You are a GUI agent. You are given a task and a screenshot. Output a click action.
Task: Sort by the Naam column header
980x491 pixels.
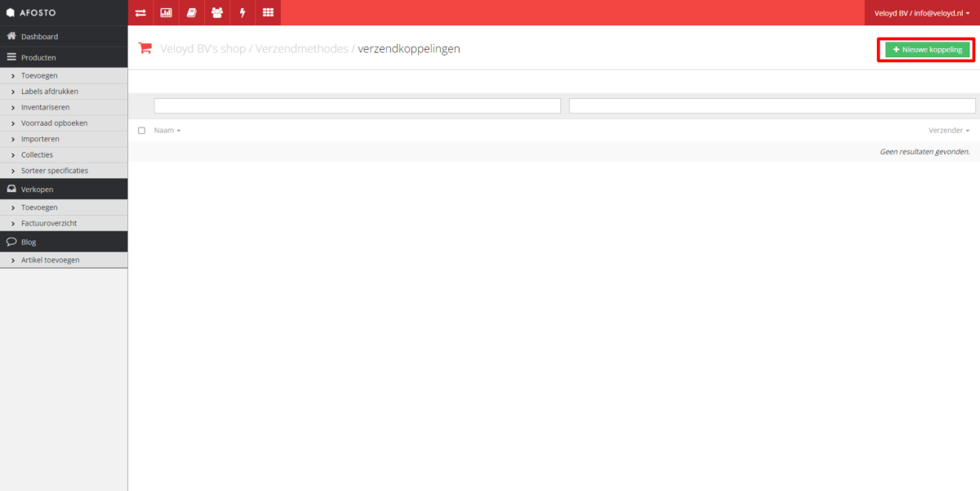coord(167,131)
